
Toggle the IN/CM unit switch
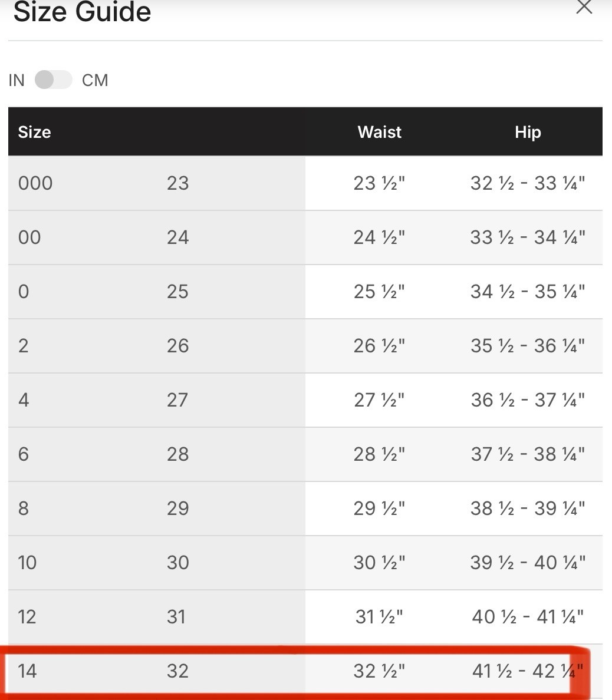(x=53, y=80)
